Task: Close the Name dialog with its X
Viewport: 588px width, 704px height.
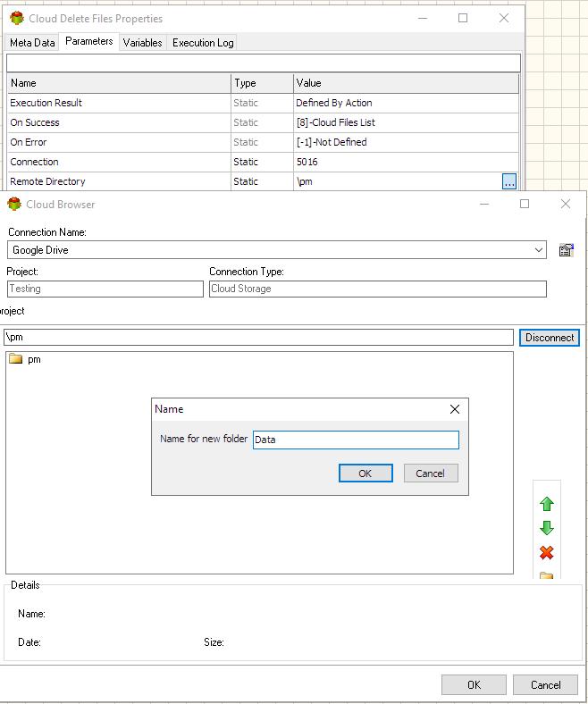Action: pyautogui.click(x=455, y=409)
